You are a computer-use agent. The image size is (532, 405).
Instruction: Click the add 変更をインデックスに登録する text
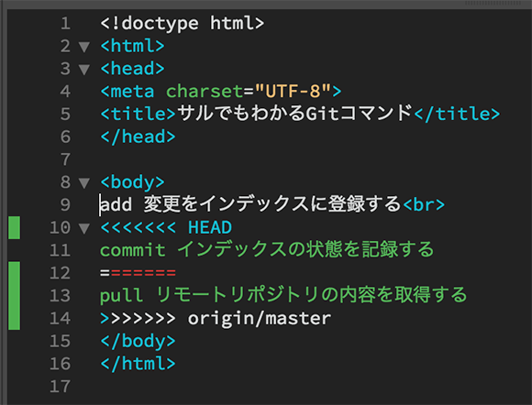pyautogui.click(x=250, y=204)
